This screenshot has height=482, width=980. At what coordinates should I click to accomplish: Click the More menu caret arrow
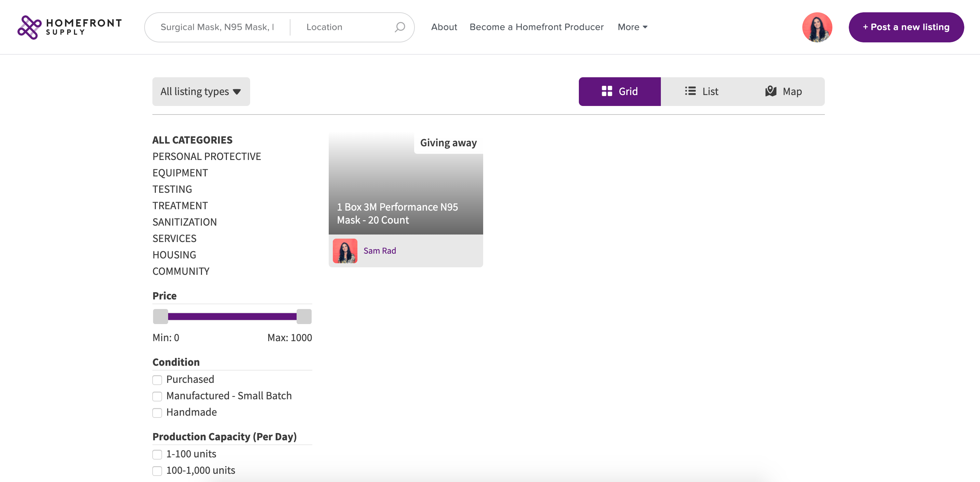[x=645, y=27]
